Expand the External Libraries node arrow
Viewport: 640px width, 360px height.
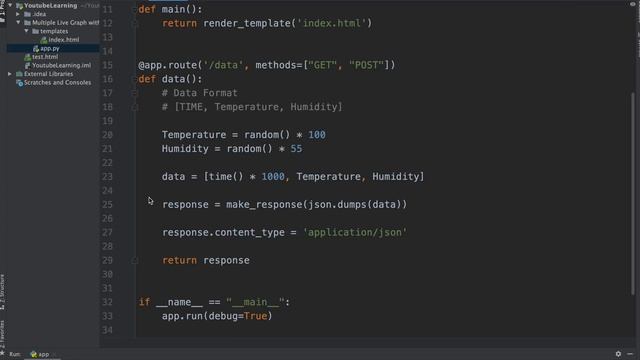tap(10, 74)
